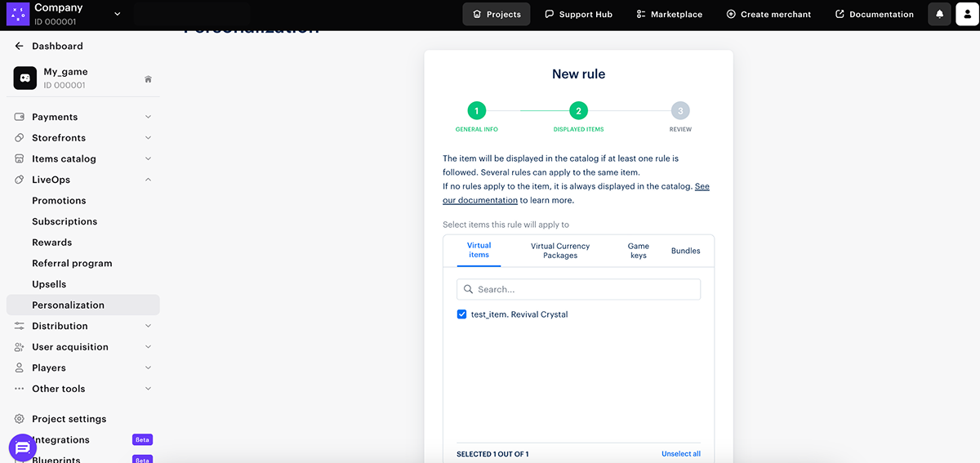Image resolution: width=980 pixels, height=463 pixels.
Task: Click the Project settings gear icon
Action: [x=20, y=419]
